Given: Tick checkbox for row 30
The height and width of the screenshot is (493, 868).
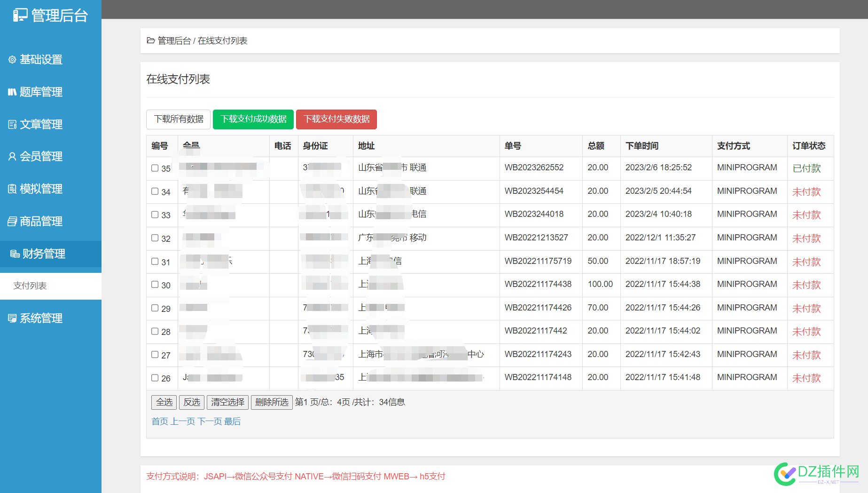Looking at the screenshot, I should click(x=155, y=285).
